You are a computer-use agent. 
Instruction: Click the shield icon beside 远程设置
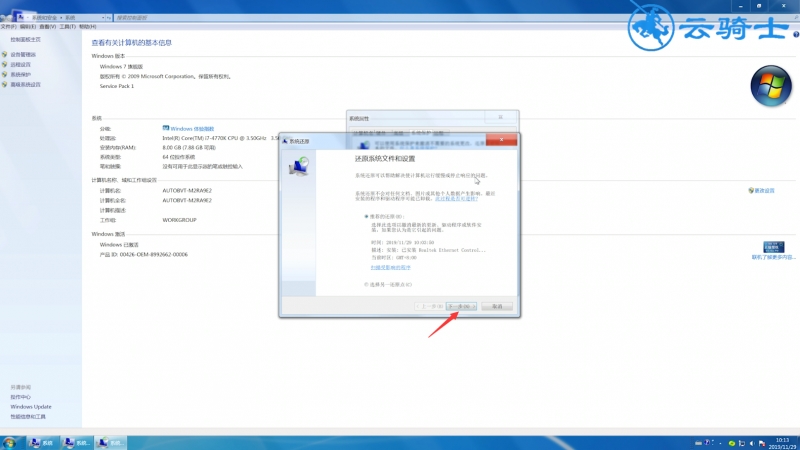[x=5, y=65]
